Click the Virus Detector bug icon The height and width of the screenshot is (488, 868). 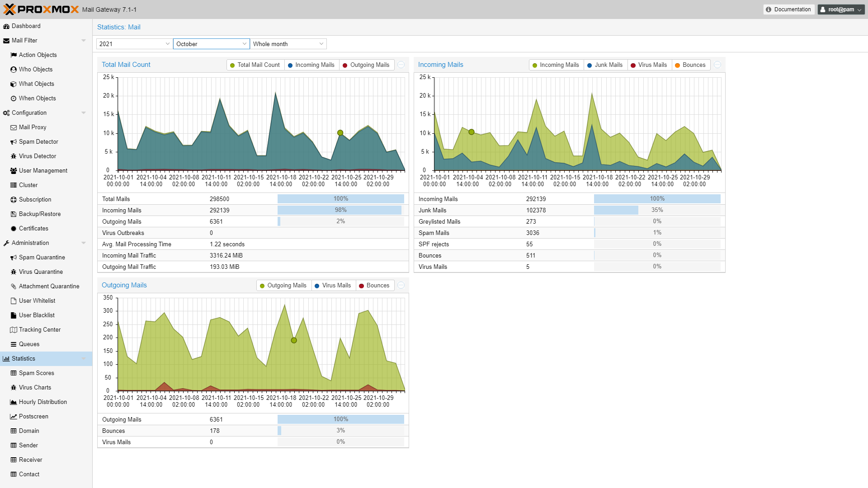click(14, 156)
